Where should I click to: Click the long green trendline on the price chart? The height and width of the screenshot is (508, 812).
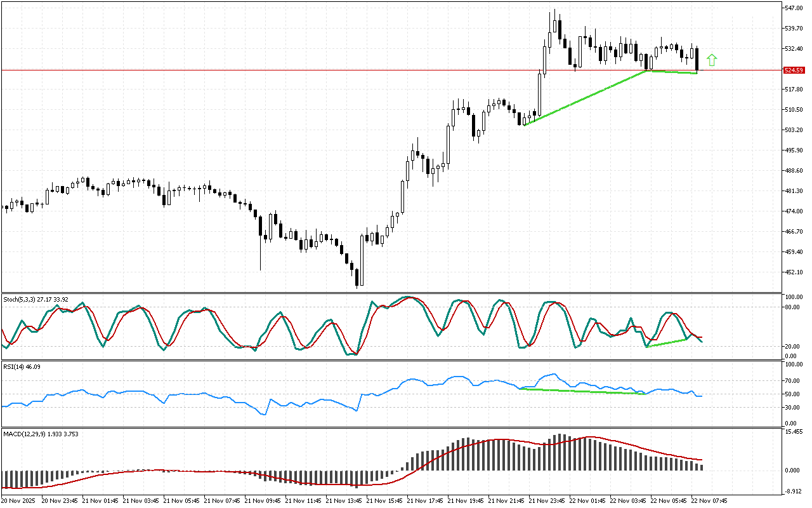pos(584,98)
